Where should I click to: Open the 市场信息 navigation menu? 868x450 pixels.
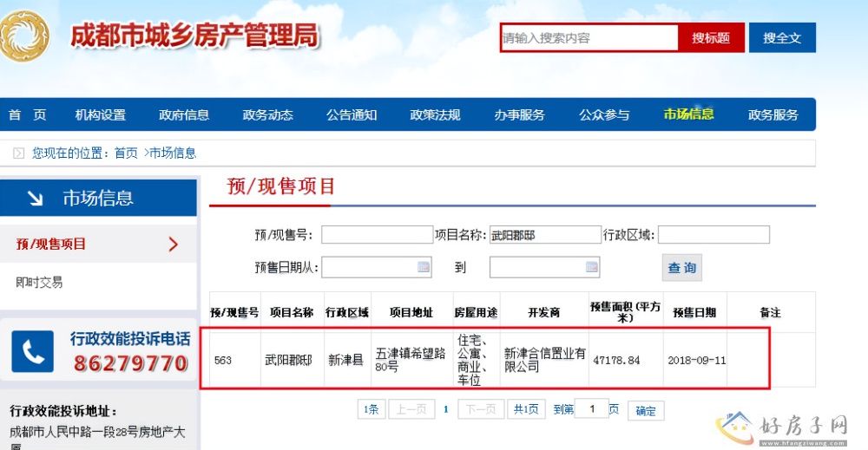coord(688,114)
